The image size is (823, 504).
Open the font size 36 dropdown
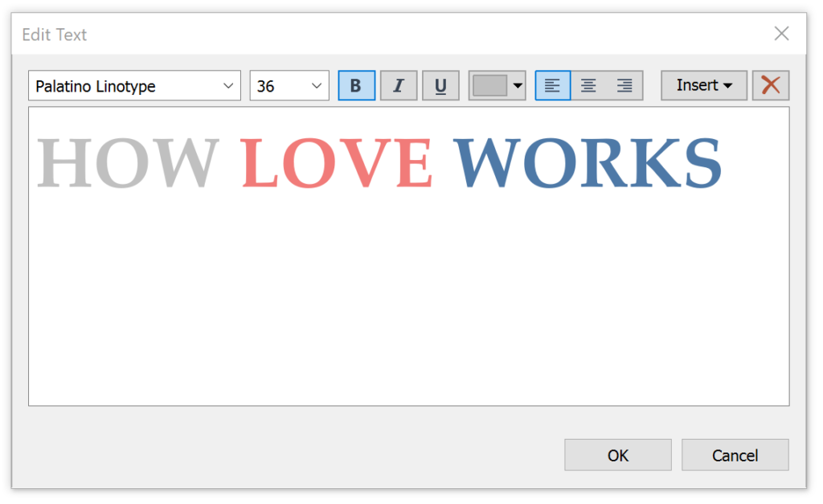(289, 85)
